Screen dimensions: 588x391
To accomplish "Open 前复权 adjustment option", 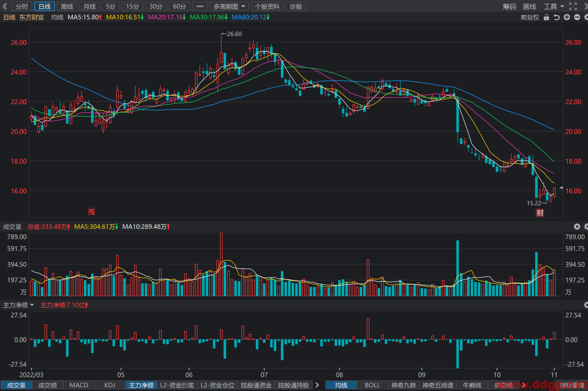I will pos(530,17).
